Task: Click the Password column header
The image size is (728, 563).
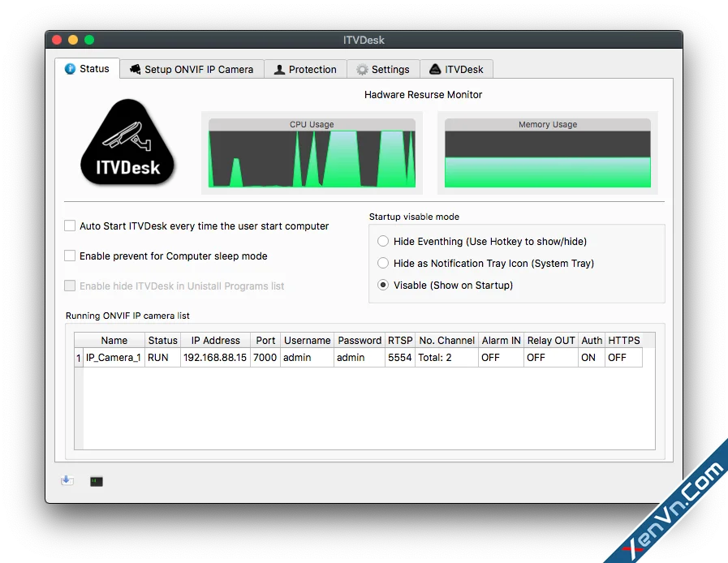Action: [360, 340]
